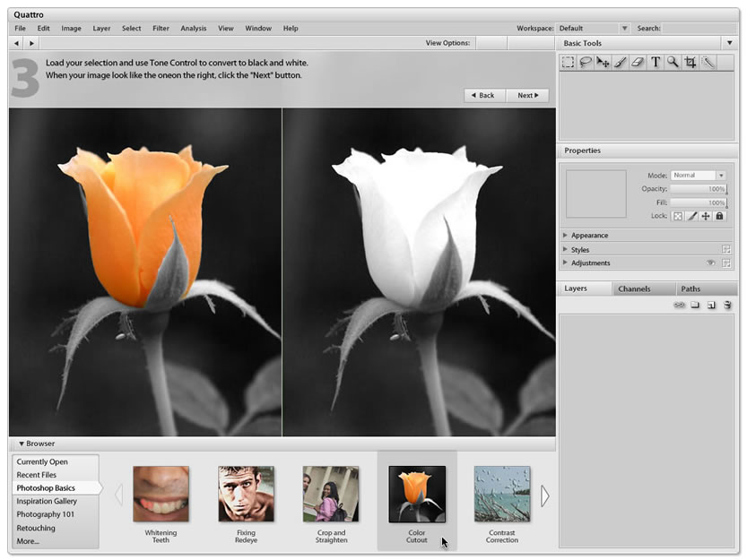Click the Back button
This screenshot has width=747, height=560.
(x=484, y=95)
